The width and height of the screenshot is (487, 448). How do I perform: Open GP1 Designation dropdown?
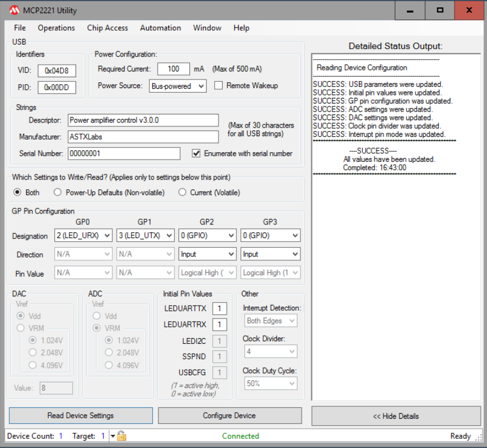[145, 235]
